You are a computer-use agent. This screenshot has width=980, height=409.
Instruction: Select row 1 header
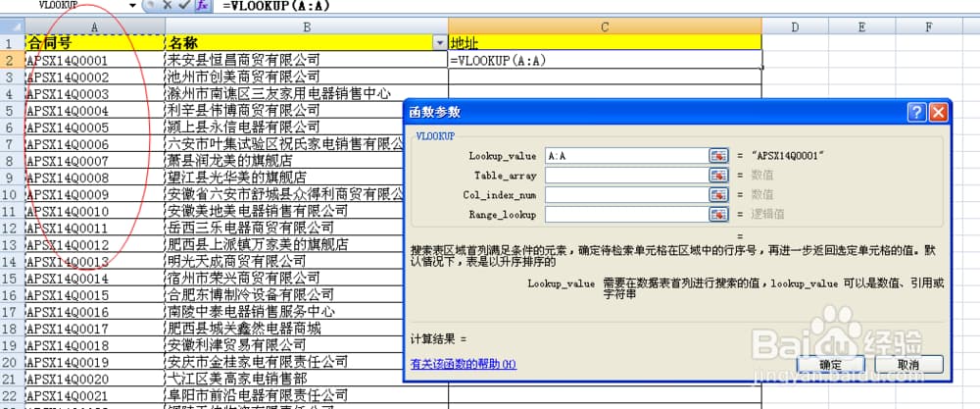[12, 43]
